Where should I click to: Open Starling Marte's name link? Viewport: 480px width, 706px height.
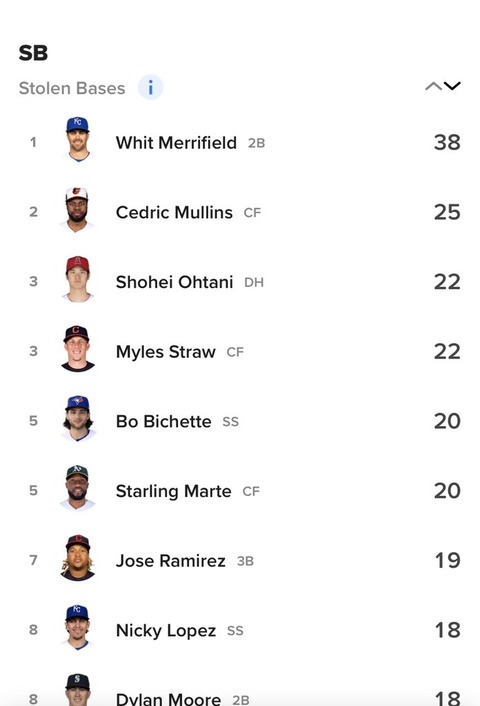tap(173, 491)
